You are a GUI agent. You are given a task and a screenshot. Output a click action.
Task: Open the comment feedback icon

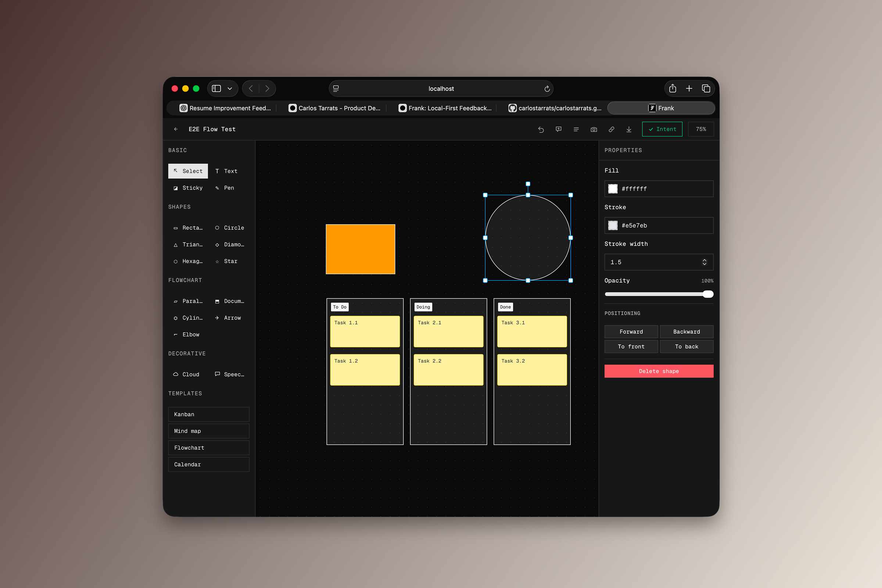(x=558, y=129)
